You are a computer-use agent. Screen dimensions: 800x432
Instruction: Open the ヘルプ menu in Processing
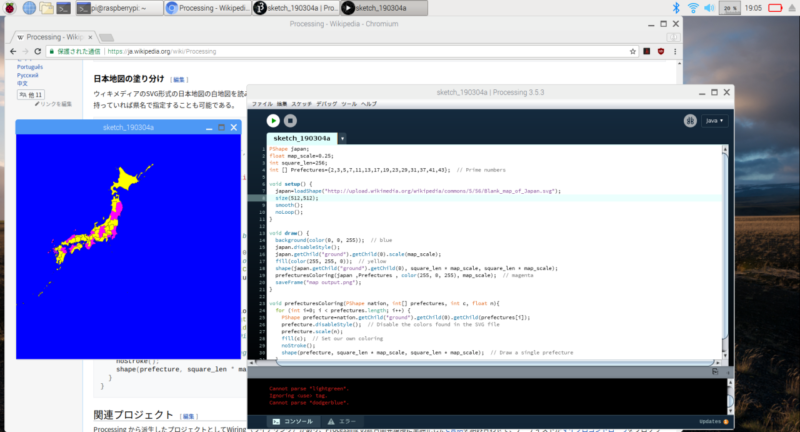click(x=369, y=104)
